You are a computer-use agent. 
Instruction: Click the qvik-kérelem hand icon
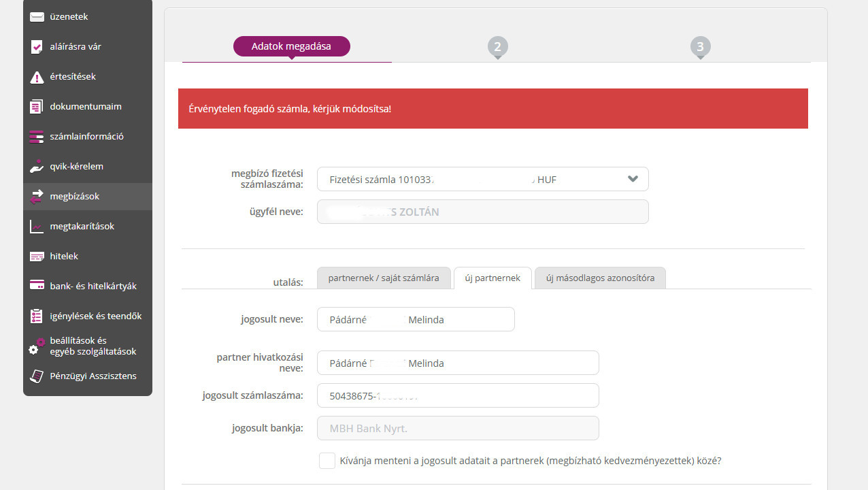[37, 167]
